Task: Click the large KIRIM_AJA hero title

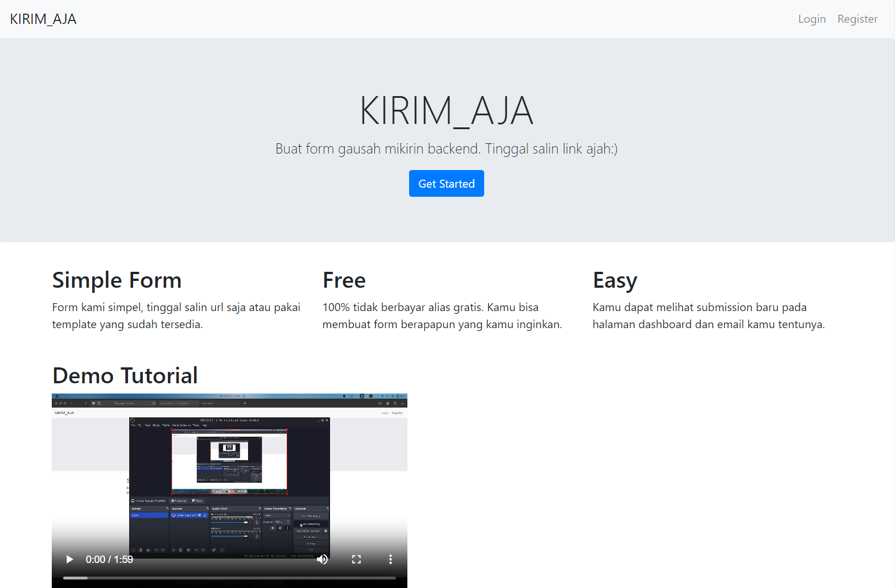Action: (x=447, y=110)
